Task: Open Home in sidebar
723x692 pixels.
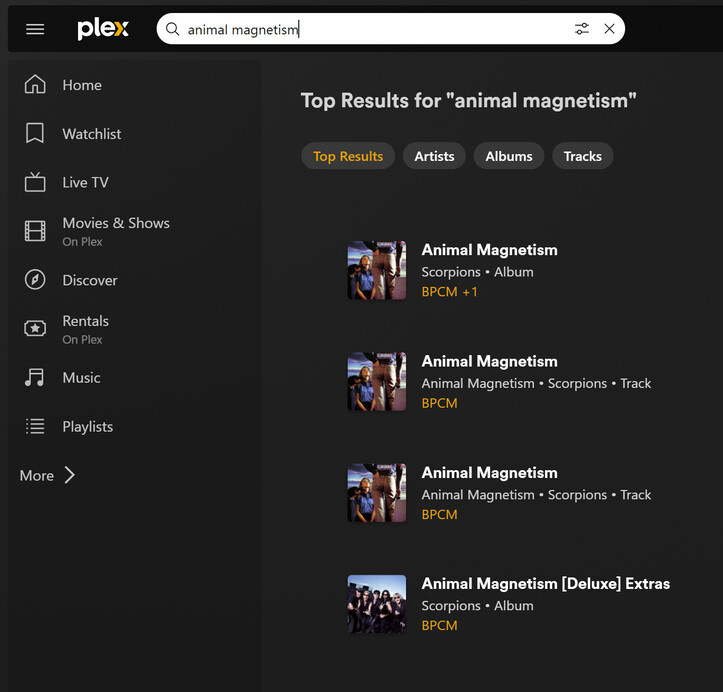Action: (82, 85)
